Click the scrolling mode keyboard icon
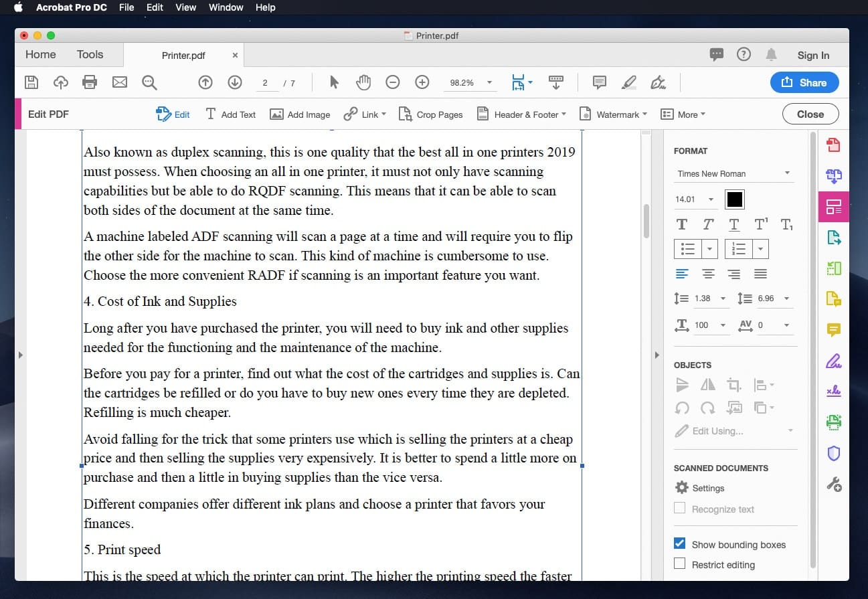The height and width of the screenshot is (599, 868). click(x=555, y=82)
